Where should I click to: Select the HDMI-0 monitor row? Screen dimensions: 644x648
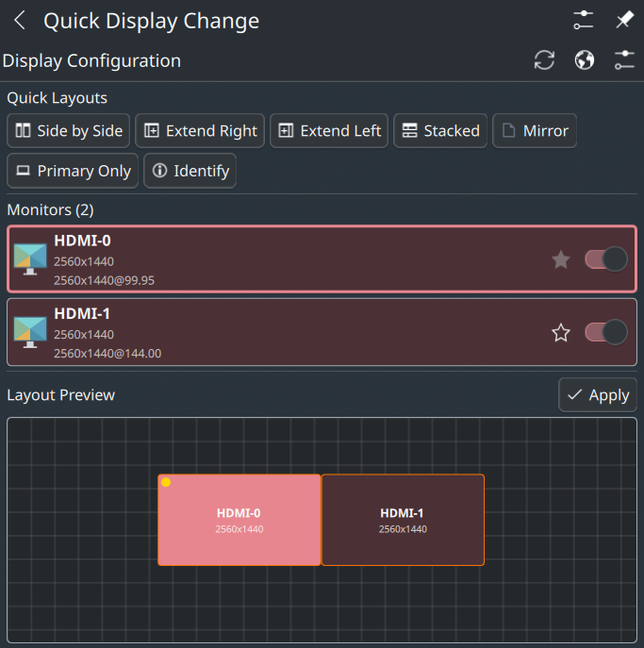point(322,259)
